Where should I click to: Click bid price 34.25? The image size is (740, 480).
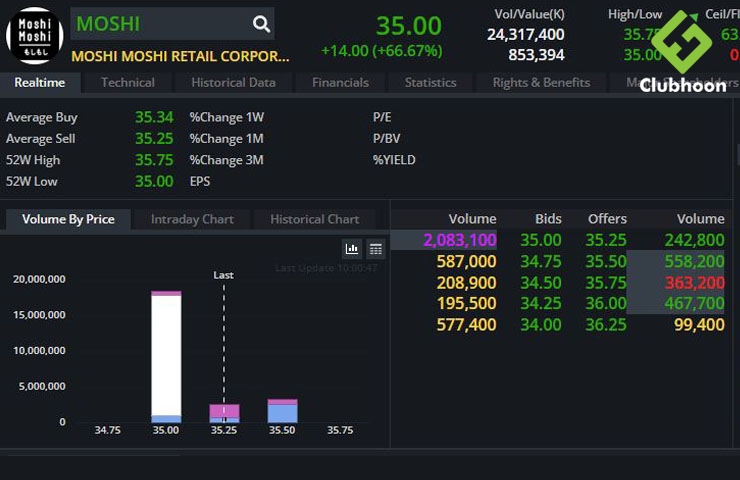tap(541, 303)
